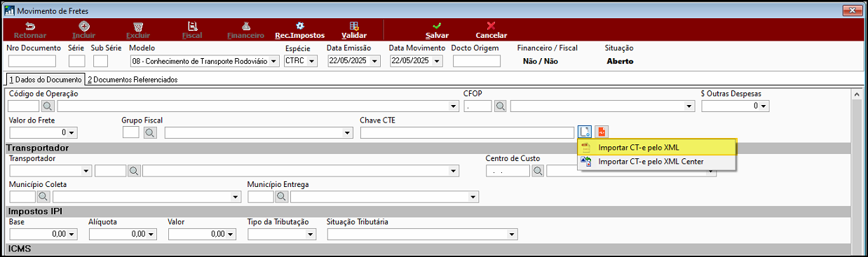The image size is (868, 257).
Task: Click Município Entrega search magnifier
Action: [281, 197]
